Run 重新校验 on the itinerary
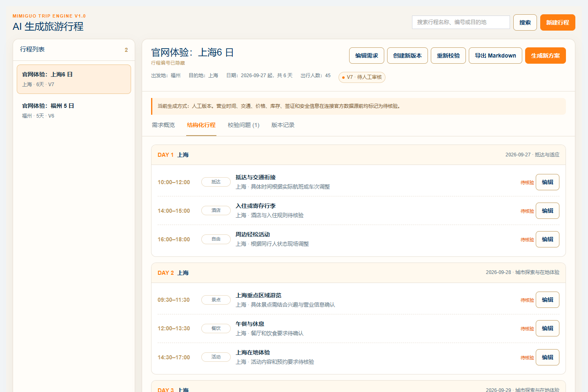This screenshot has height=392, width=588. point(448,56)
